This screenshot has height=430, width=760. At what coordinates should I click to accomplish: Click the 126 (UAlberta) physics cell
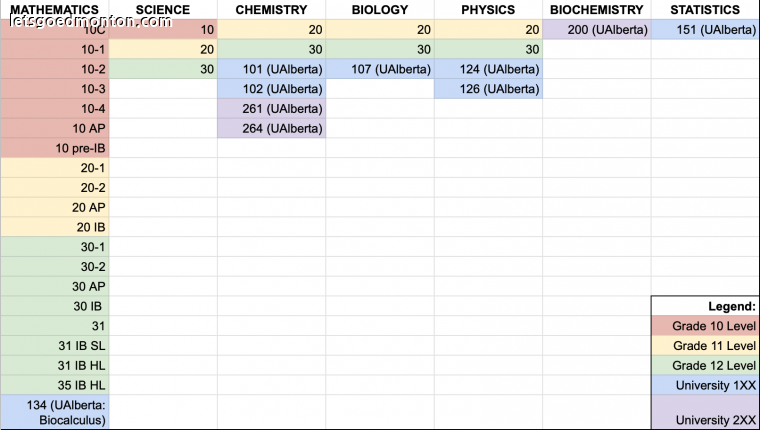488,89
